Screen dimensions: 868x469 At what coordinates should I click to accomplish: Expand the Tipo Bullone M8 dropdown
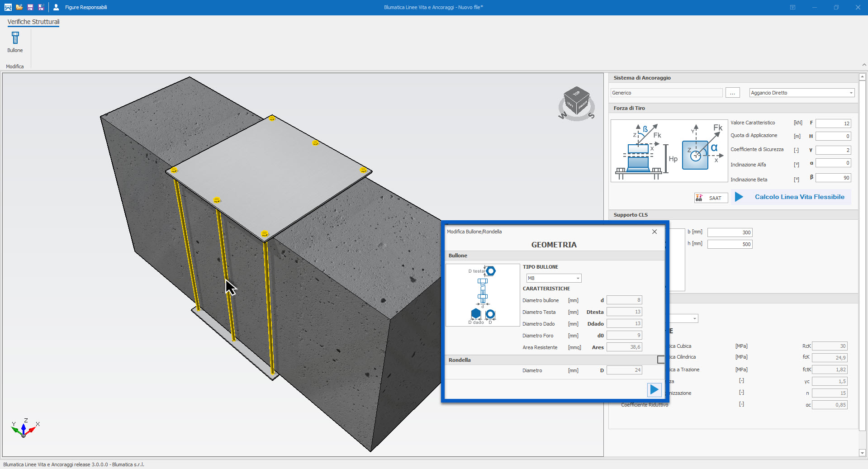pyautogui.click(x=578, y=278)
